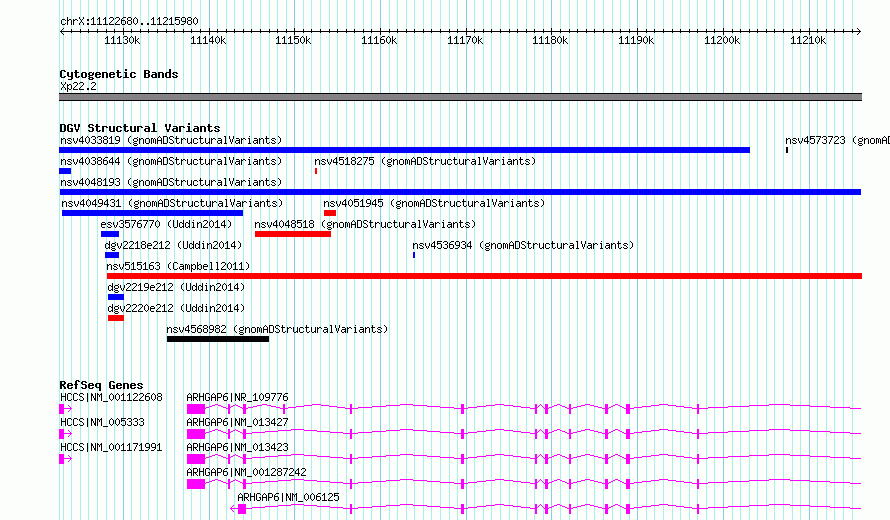The height and width of the screenshot is (520, 890).
Task: Open HCCS|NM_005333 gene label
Action: (102, 422)
